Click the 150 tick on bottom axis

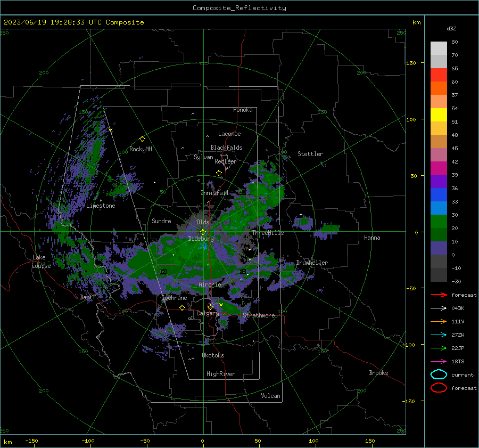(370, 441)
